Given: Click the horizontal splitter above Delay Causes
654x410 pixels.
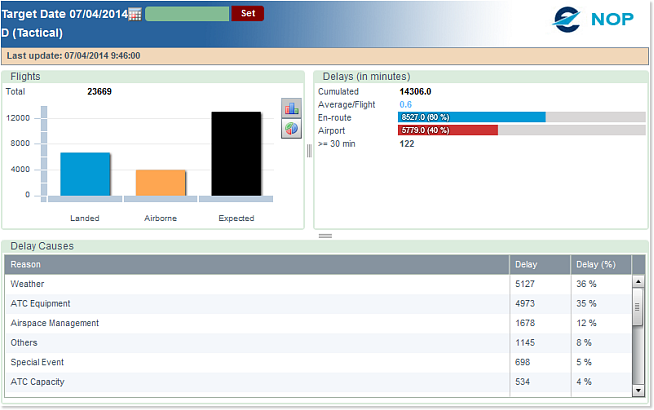Looking at the screenshot, I should click(x=325, y=235).
